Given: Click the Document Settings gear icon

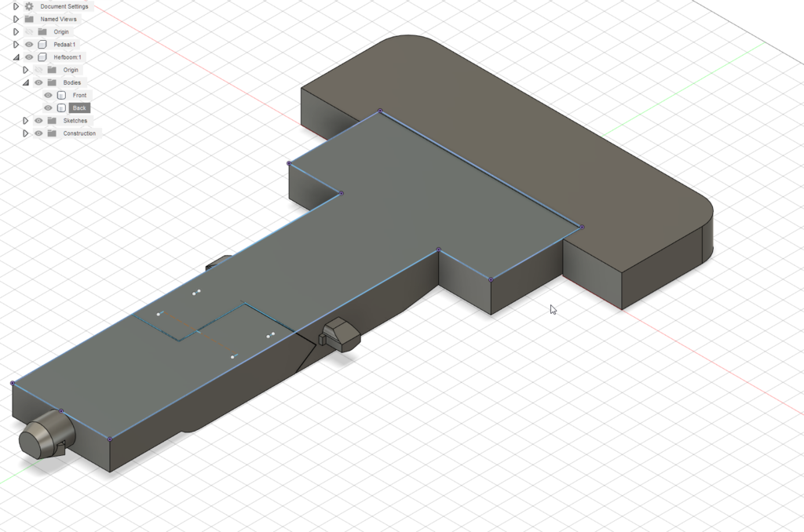Looking at the screenshot, I should click(28, 6).
